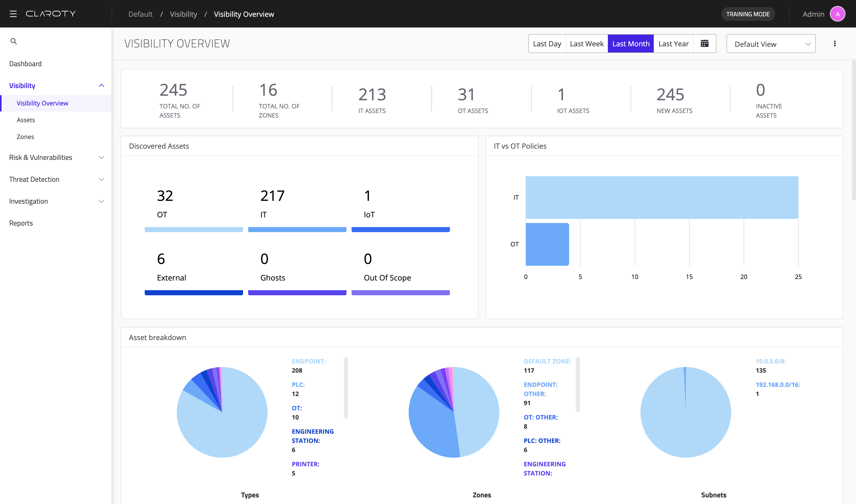Screen dimensions: 856x504
Task: Open the Default View dropdown
Action: pos(771,44)
